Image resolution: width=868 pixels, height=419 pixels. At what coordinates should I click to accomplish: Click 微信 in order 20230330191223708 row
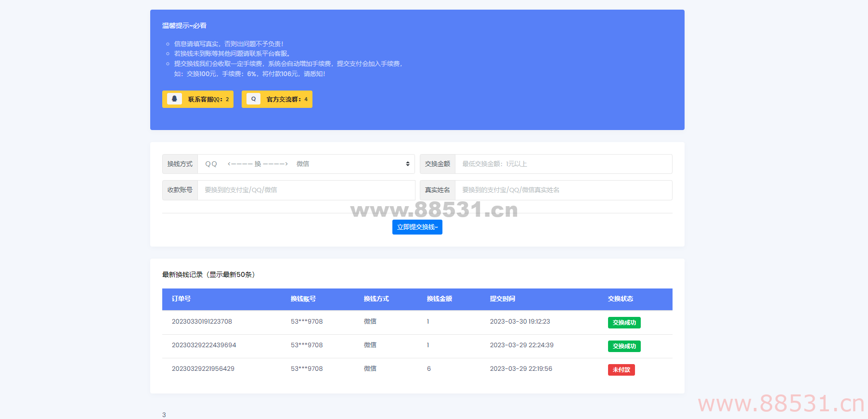(370, 321)
